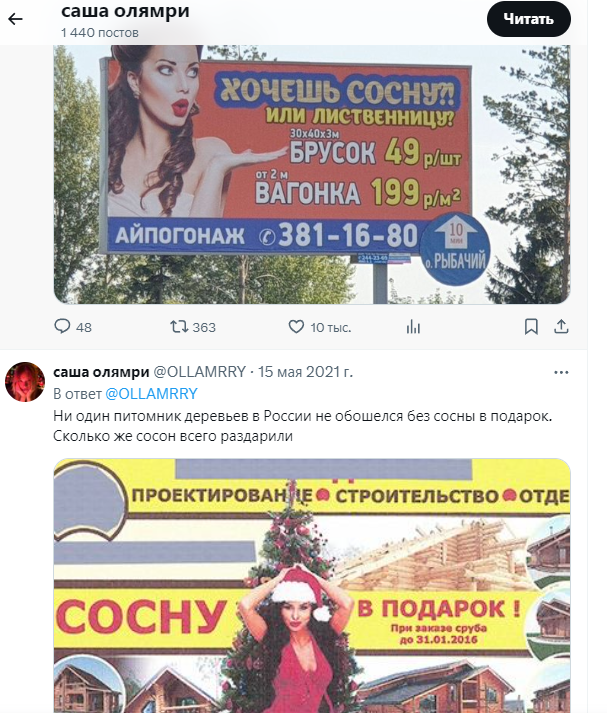Click the Читать follow button
607x713 pixels.
pyautogui.click(x=529, y=19)
